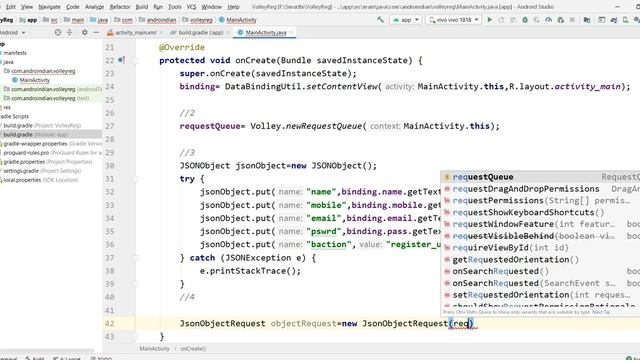This screenshot has height=360, width=640.
Task: Choose getRequestedOrientation() in completion list
Action: (541, 260)
